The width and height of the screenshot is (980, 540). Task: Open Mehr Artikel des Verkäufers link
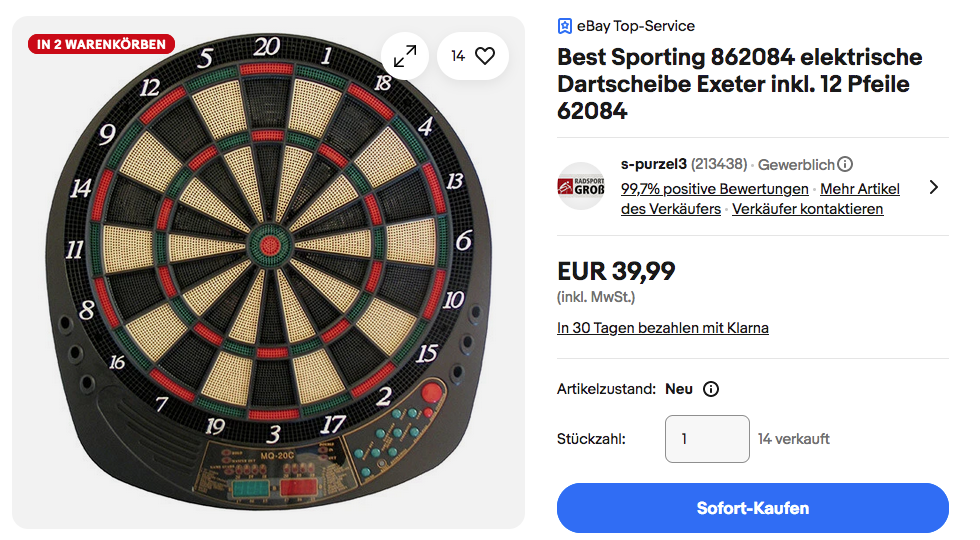859,189
